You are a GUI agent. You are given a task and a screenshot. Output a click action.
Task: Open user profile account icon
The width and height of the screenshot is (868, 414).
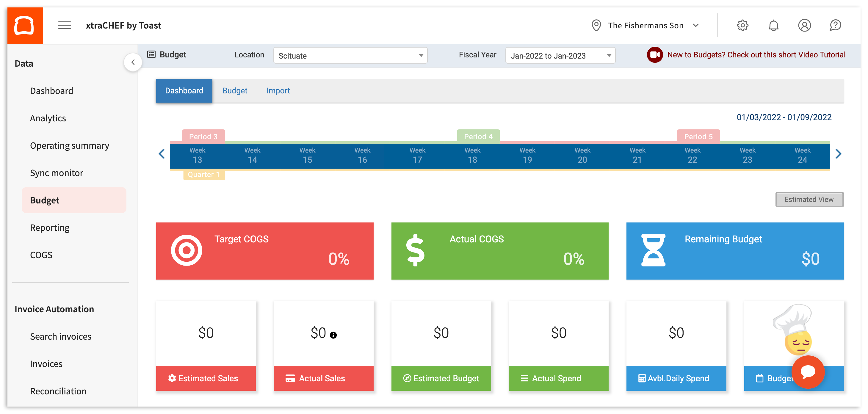click(x=804, y=26)
